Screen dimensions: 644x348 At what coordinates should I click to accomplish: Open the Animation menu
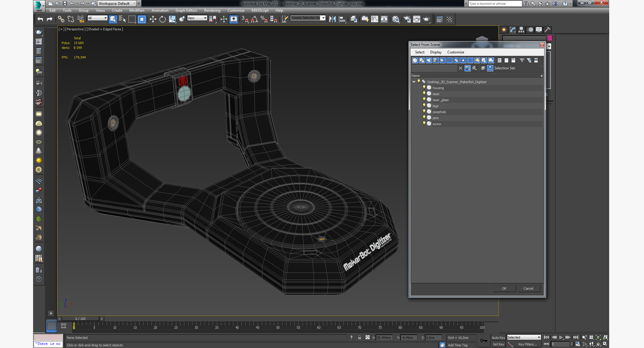pos(160,10)
